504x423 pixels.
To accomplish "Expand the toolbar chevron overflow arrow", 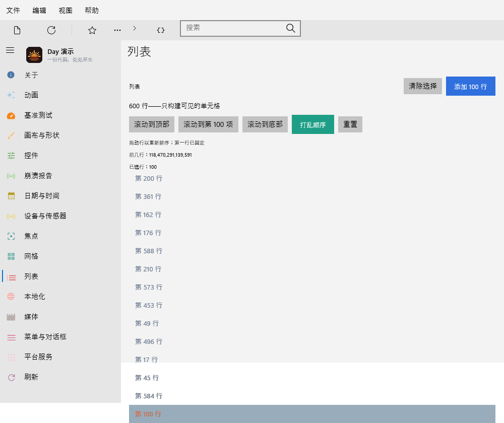I will [x=135, y=28].
